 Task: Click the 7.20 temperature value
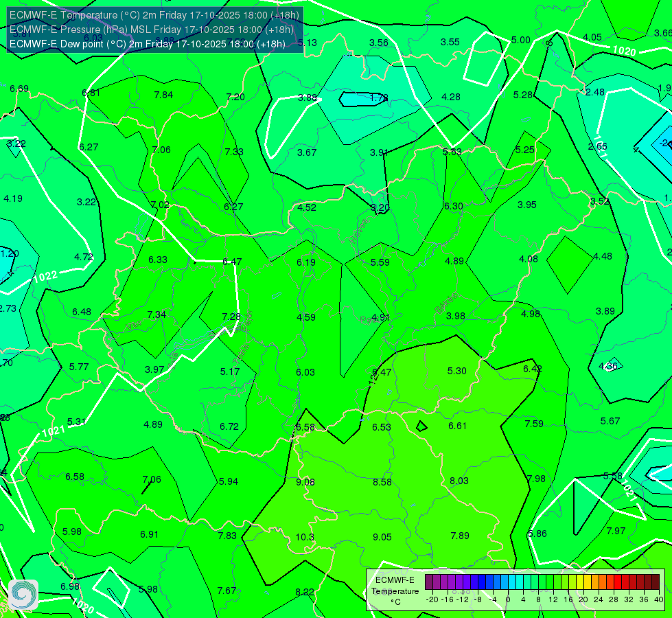point(235,97)
